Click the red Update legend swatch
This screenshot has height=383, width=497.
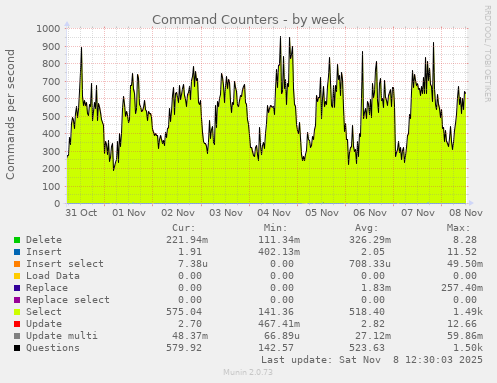17,324
